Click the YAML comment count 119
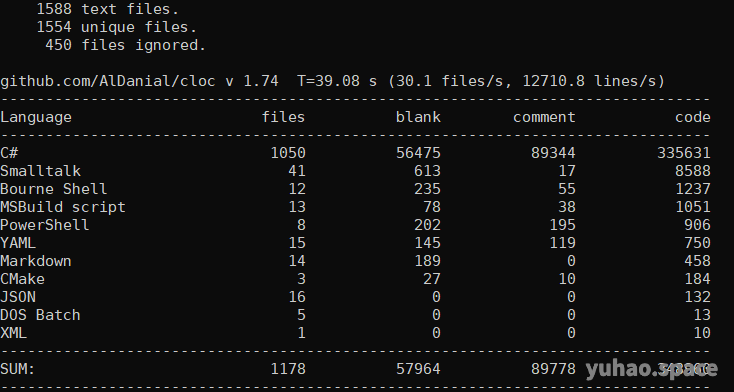The height and width of the screenshot is (392, 734). [x=562, y=243]
